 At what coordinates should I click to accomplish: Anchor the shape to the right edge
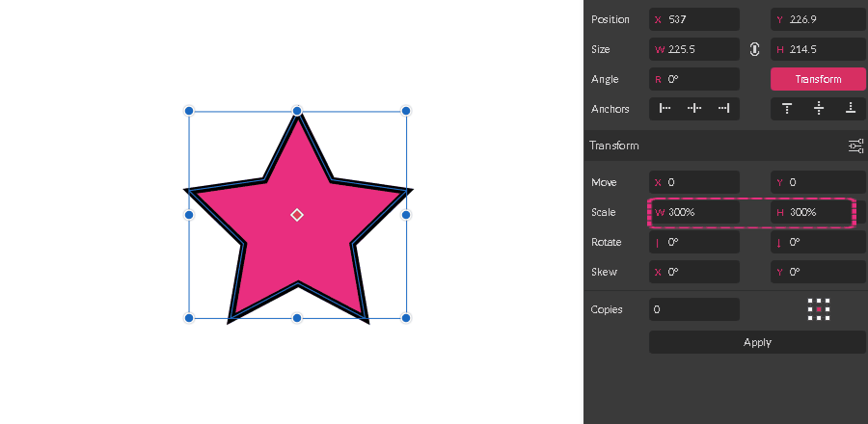click(x=724, y=109)
